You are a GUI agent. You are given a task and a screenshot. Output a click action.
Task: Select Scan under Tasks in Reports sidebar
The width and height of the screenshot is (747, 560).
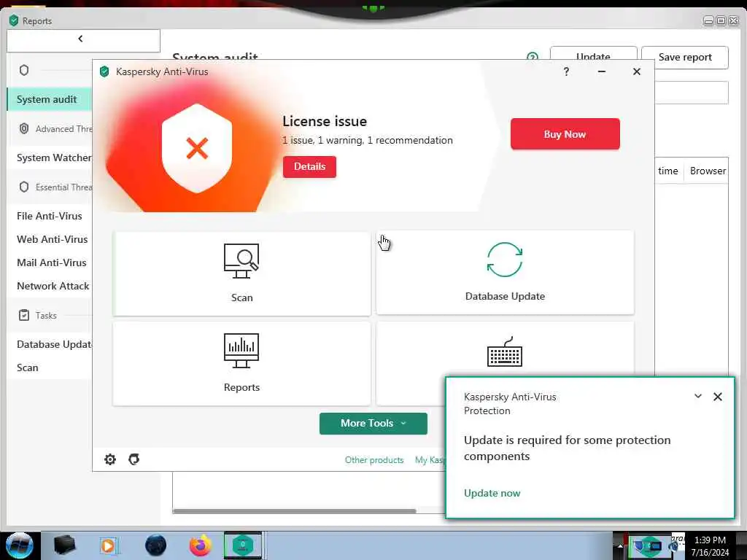point(50,367)
